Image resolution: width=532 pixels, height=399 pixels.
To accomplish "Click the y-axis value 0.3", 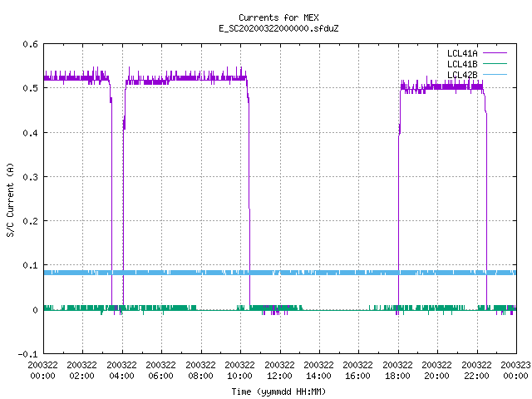I will click(x=30, y=177).
